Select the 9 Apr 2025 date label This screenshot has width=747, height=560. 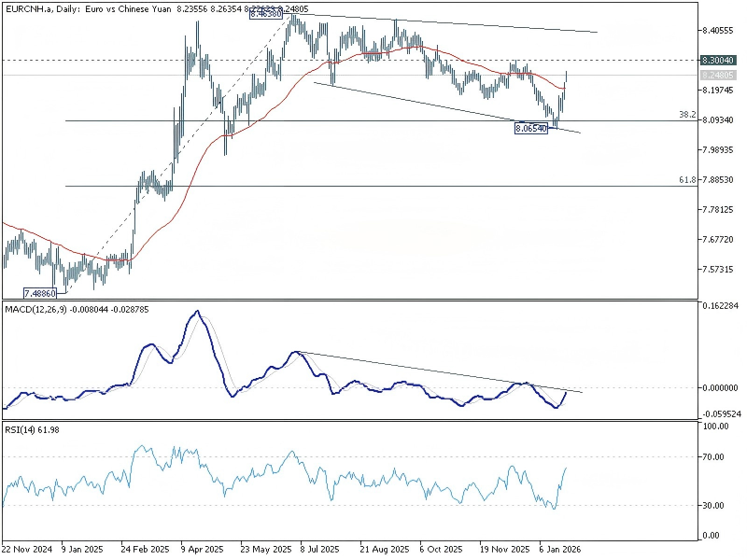coord(202,550)
